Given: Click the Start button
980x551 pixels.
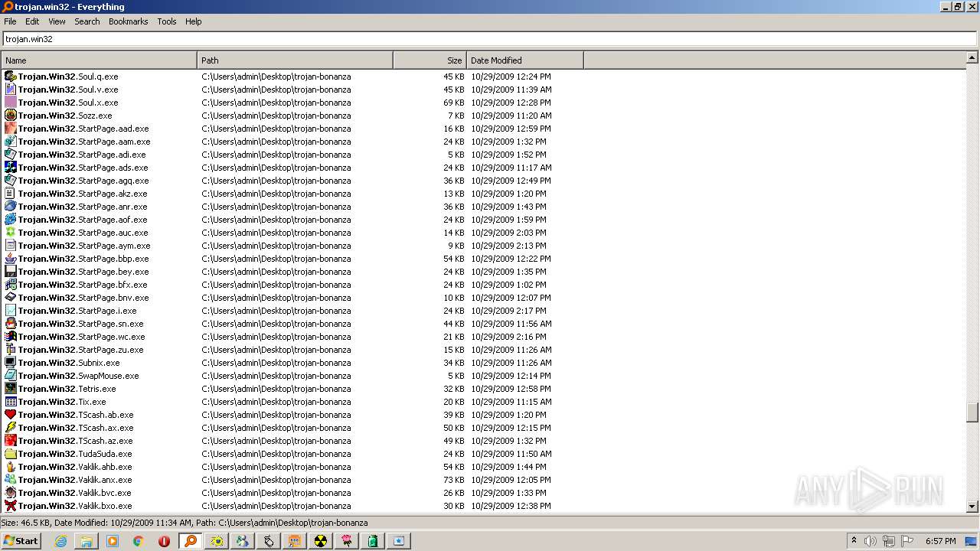Looking at the screenshot, I should [21, 541].
